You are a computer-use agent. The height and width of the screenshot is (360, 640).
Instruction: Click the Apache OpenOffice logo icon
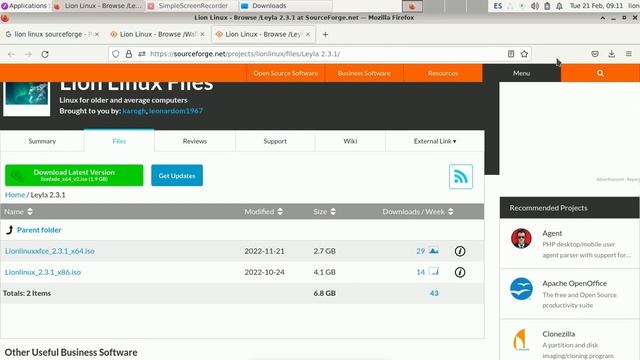pos(521,289)
